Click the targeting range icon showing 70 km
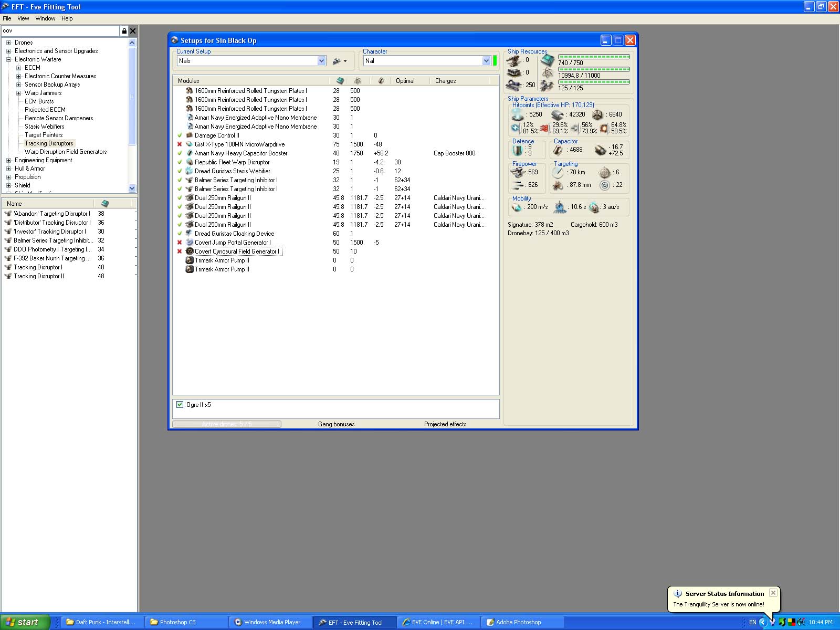 pos(558,172)
